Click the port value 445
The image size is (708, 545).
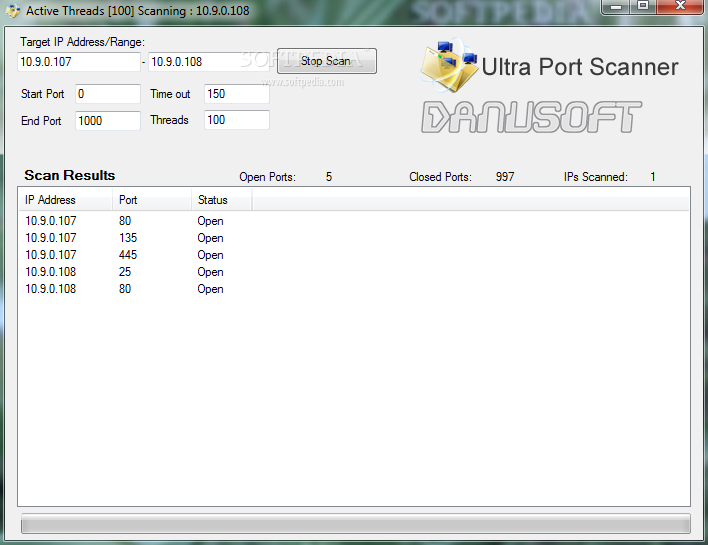128,255
